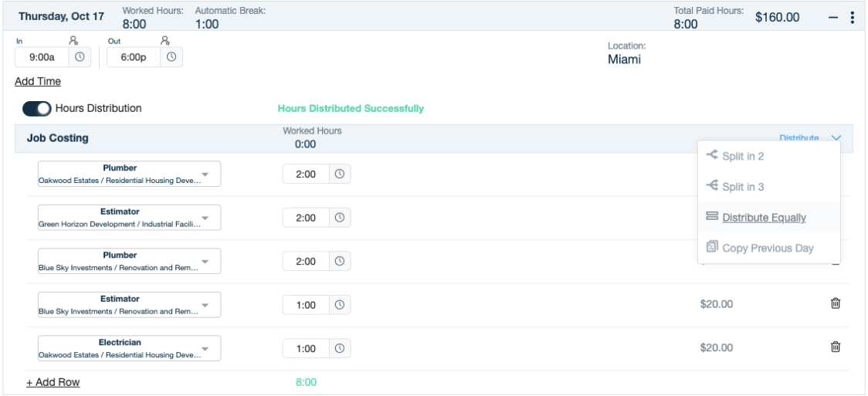The width and height of the screenshot is (868, 396).
Task: Click the clock icon in first Plumber row
Action: point(340,174)
